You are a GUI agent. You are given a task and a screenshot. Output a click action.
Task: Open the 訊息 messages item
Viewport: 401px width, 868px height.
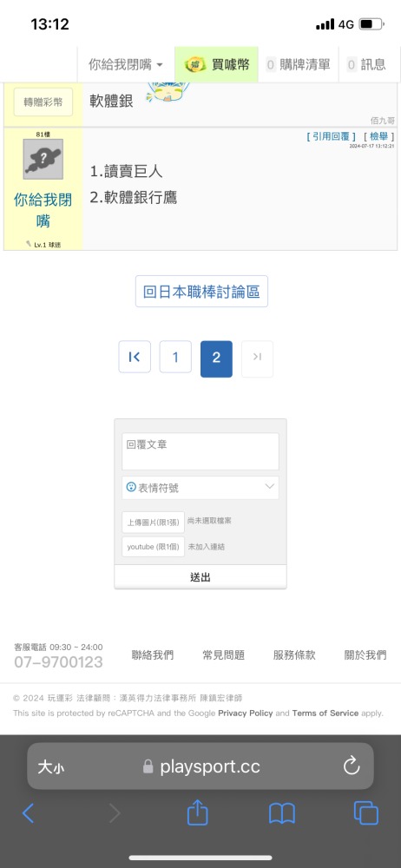pos(366,64)
